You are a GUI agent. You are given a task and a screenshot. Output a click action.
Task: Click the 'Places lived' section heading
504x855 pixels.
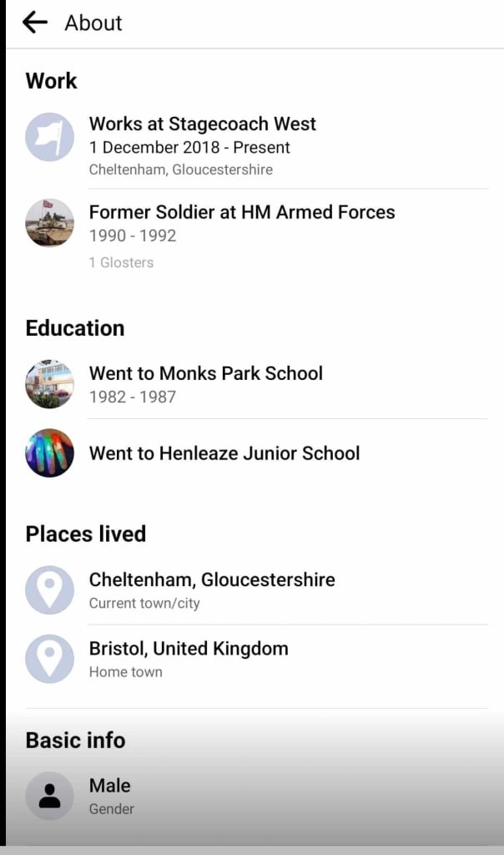point(86,534)
